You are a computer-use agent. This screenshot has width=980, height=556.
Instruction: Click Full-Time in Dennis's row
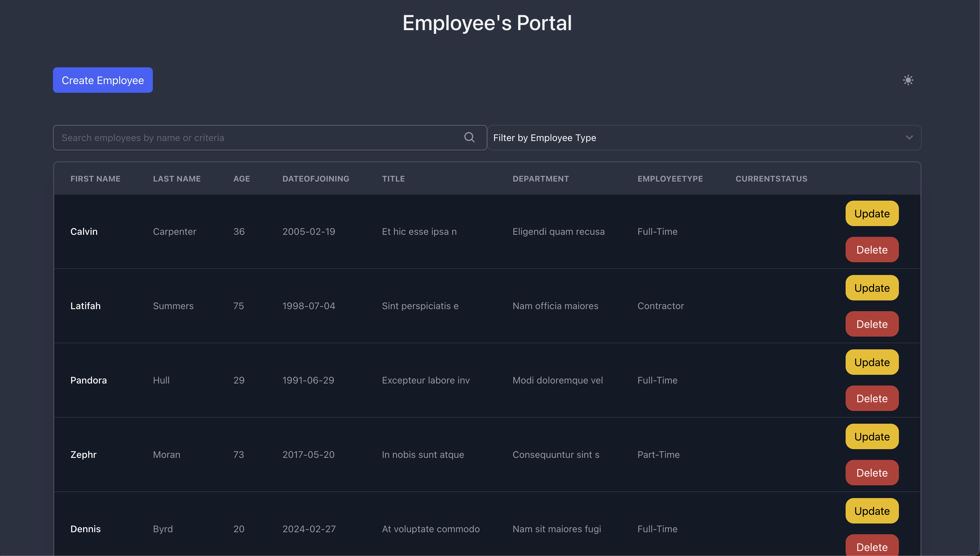(658, 529)
